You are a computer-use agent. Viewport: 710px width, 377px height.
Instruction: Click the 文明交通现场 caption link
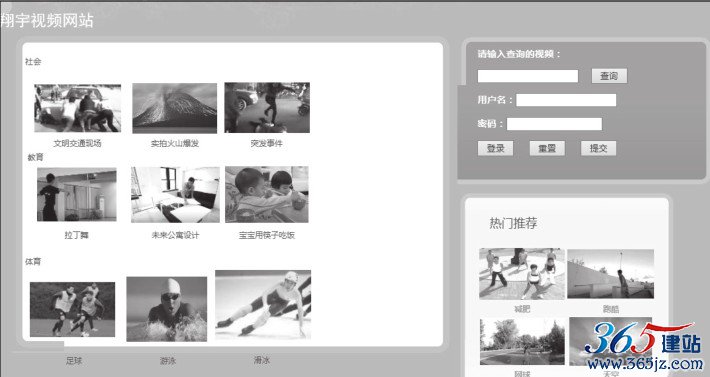pyautogui.click(x=77, y=143)
